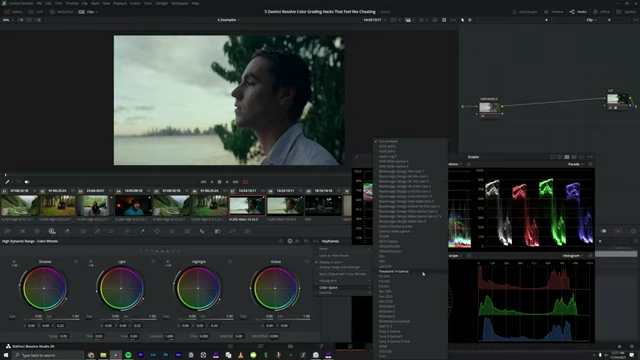Viewport: 640px width, 360px height.
Task: Play the clip in reverse
Action: tap(211, 182)
